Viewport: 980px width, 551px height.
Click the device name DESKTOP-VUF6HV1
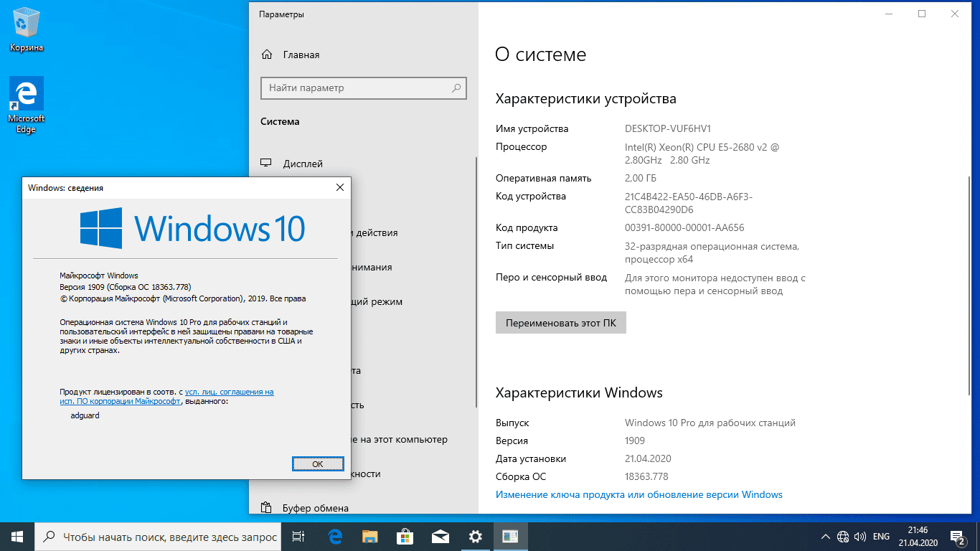(668, 128)
